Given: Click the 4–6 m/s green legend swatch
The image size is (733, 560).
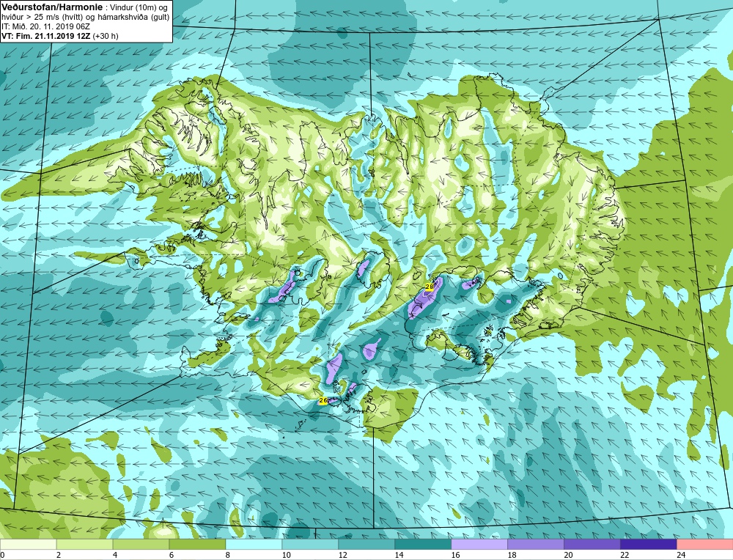Looking at the screenshot, I should point(141,544).
